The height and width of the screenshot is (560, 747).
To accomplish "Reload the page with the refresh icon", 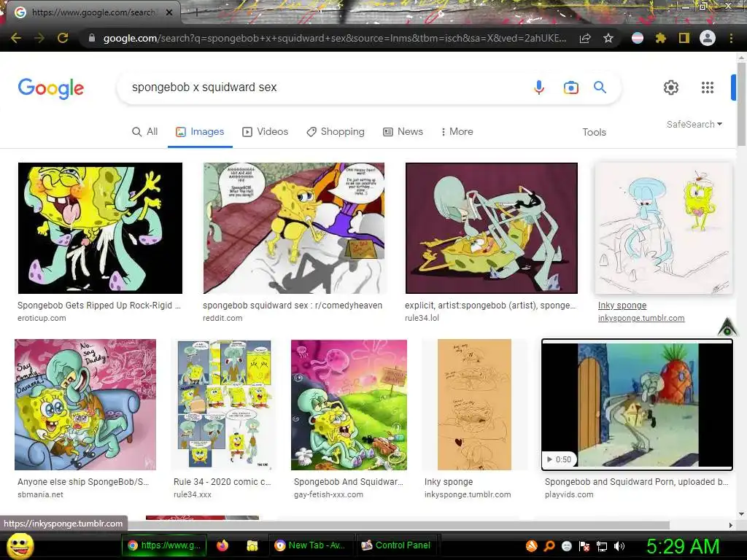I will tap(63, 38).
